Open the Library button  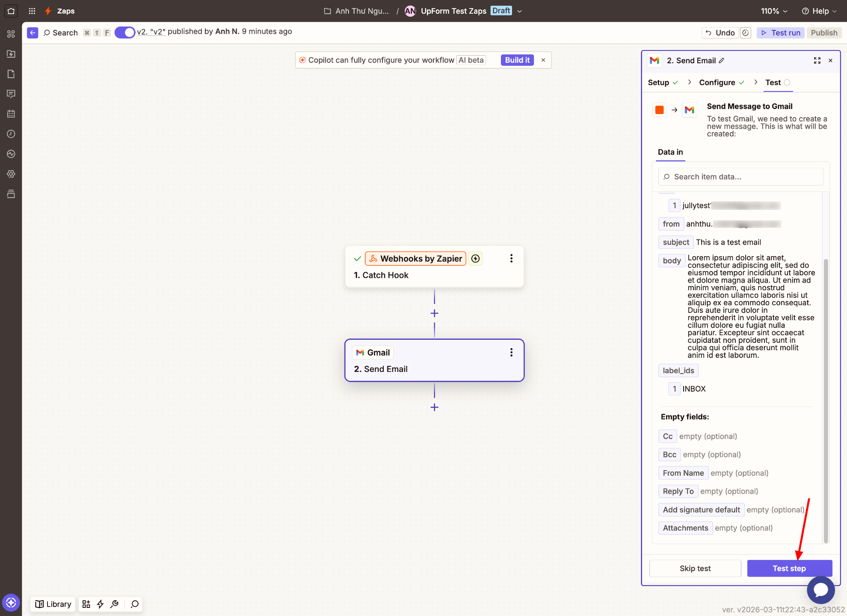pyautogui.click(x=53, y=604)
